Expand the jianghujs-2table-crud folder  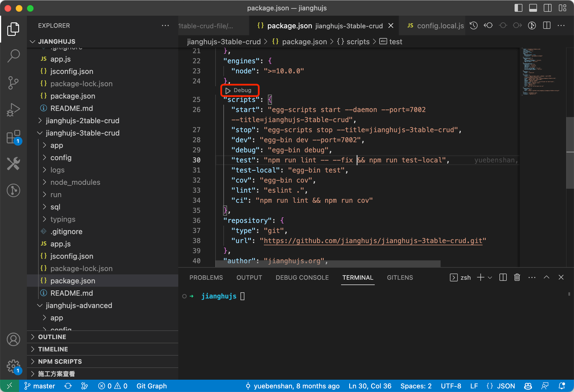pos(82,121)
